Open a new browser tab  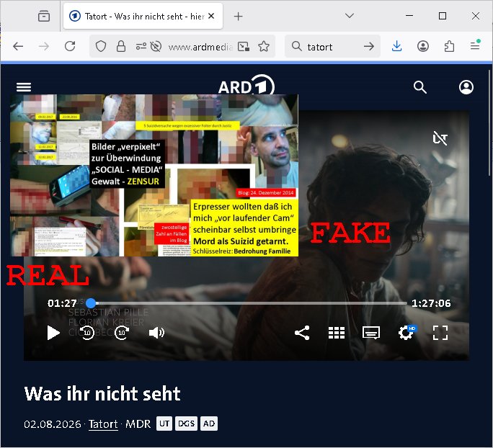[239, 16]
